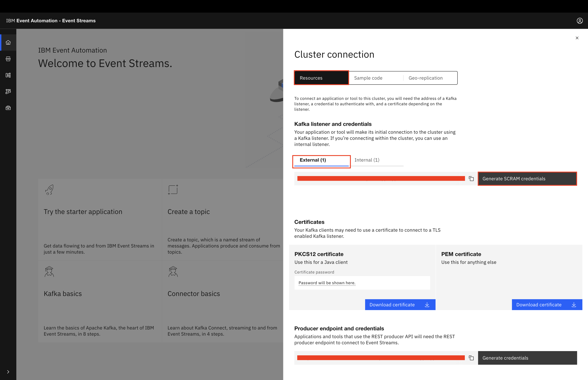Screen dimensions: 588x380
Task: Click the user profile avatar icon
Action: 580,21
